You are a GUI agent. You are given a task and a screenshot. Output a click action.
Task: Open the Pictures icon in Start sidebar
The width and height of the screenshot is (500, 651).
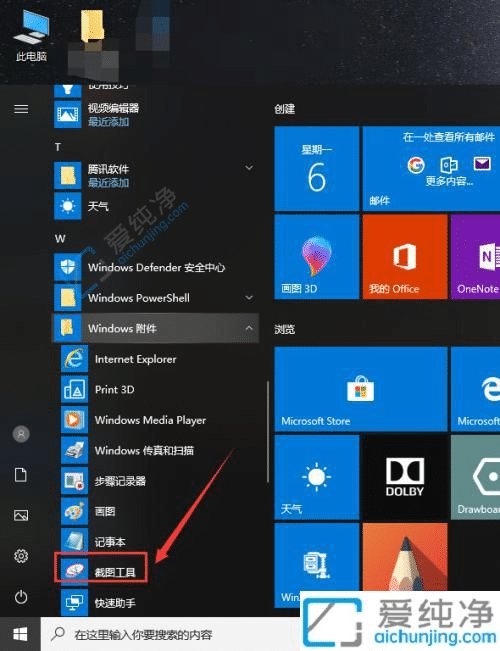pos(21,515)
